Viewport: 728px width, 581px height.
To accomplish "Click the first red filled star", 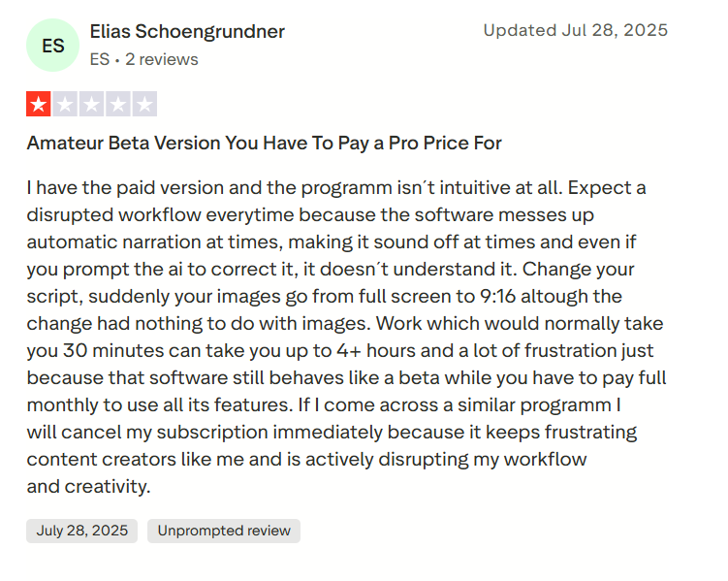I will pos(39,104).
